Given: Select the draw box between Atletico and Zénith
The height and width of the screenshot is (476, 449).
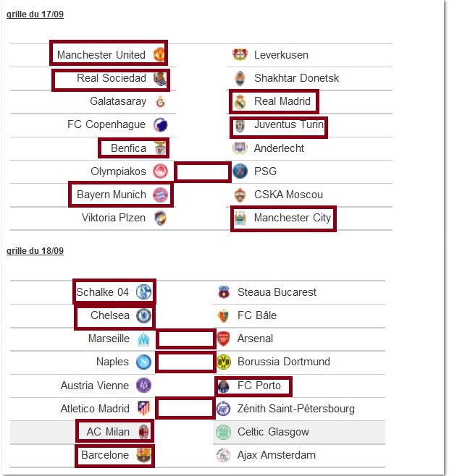Looking at the screenshot, I should coord(185,408).
